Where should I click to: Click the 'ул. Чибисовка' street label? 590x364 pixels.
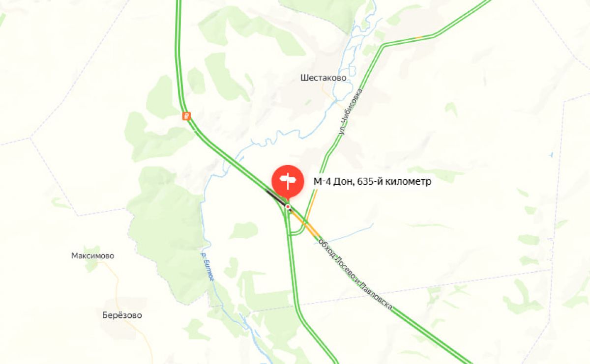(350, 112)
